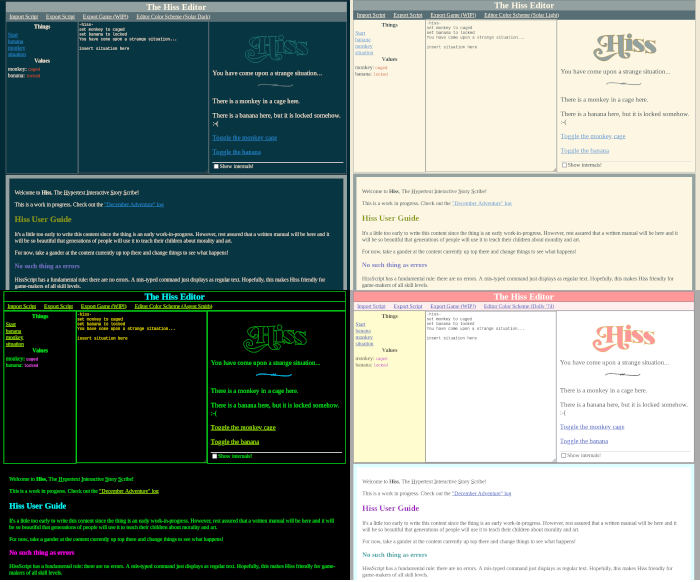Image resolution: width=700 pixels, height=582 pixels.
Task: Click 'Toggle the banana' in Dolly '74 preview
Action: coord(584,441)
